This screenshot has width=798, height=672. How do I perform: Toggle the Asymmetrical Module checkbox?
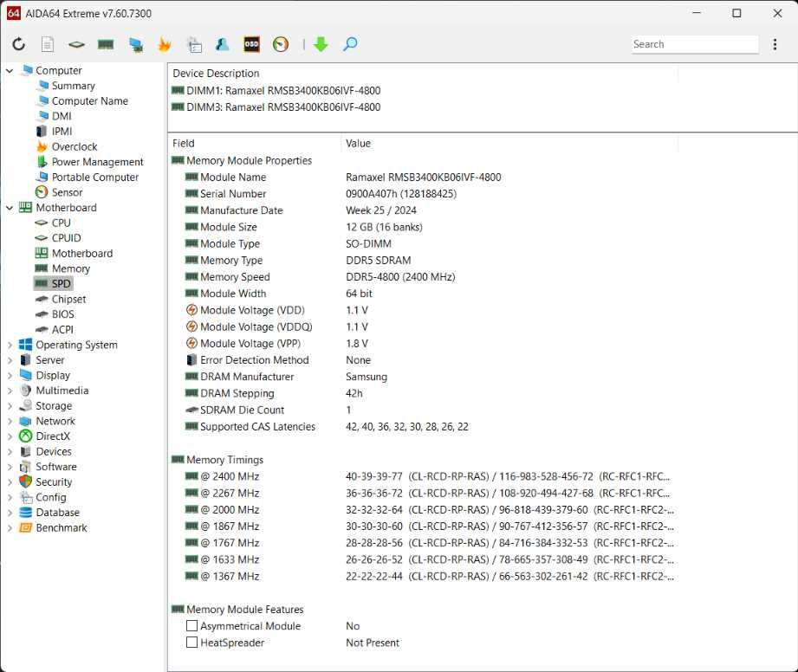click(x=191, y=626)
